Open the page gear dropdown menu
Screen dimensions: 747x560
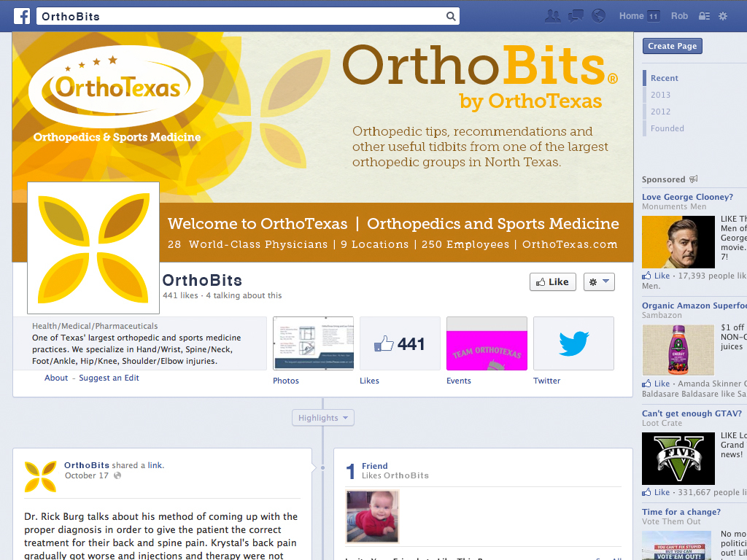pyautogui.click(x=599, y=282)
